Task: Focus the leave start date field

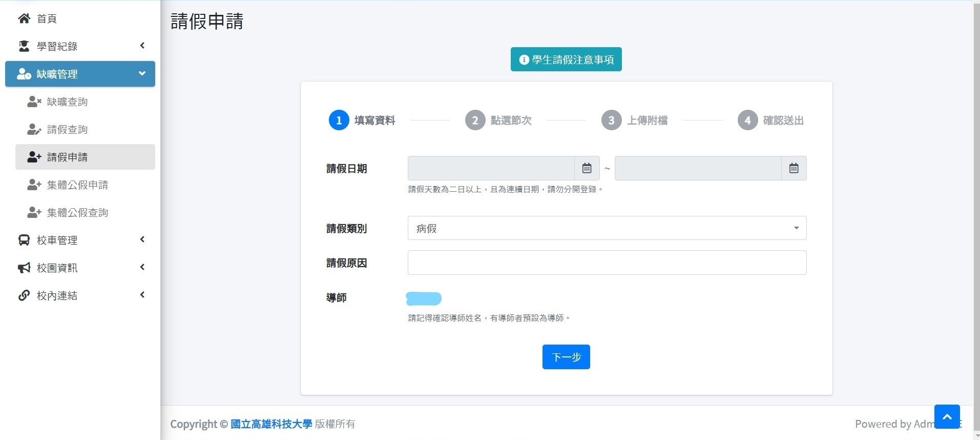Action: click(x=491, y=168)
